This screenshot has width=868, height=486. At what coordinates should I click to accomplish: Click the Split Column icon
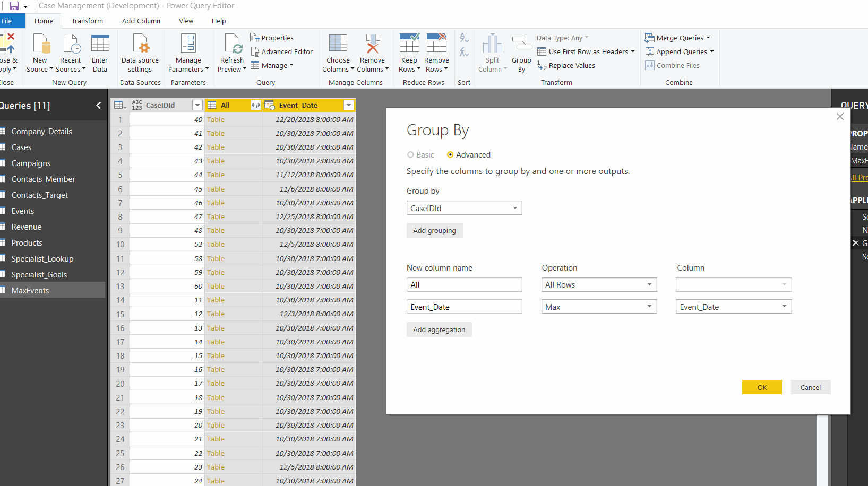pos(492,44)
